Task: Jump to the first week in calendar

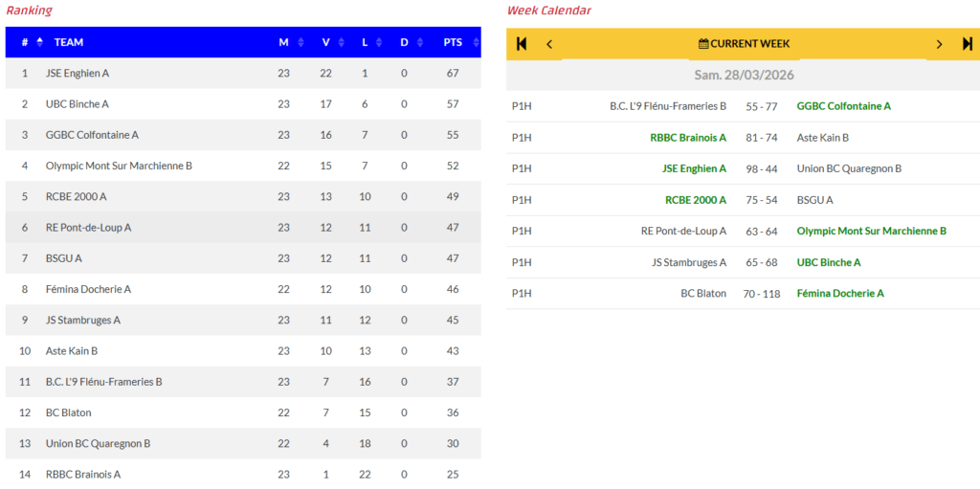Action: click(x=522, y=44)
